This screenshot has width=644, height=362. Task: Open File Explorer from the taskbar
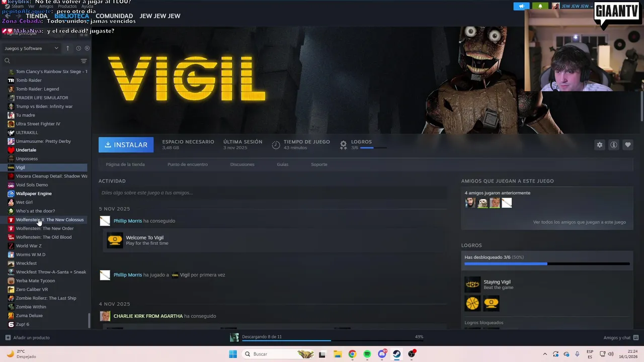point(337,354)
